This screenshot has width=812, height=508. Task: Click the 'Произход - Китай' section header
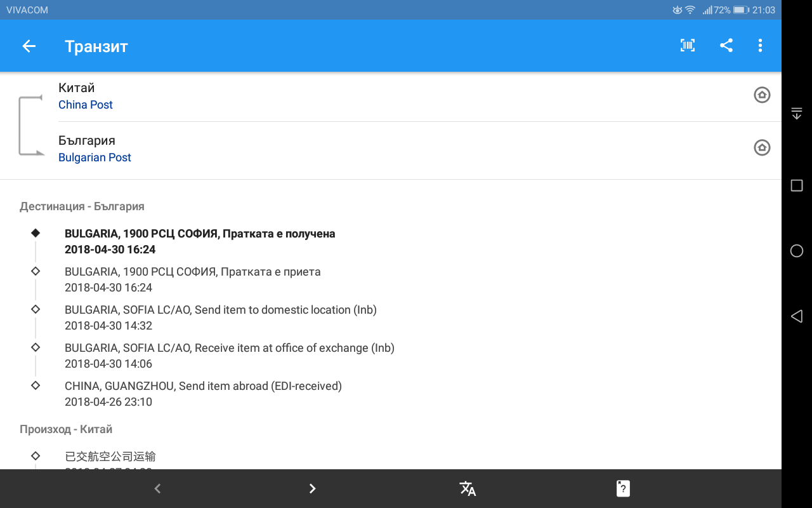tap(66, 429)
